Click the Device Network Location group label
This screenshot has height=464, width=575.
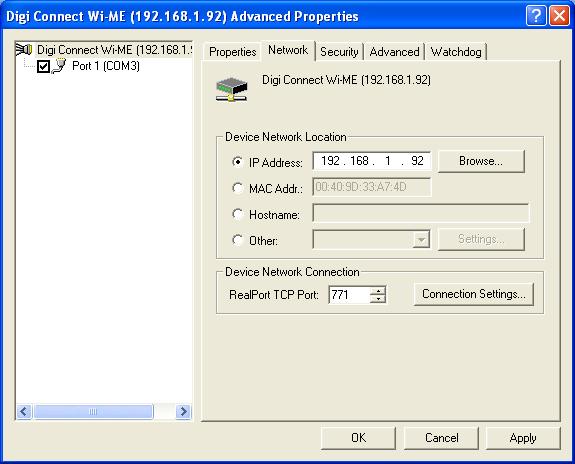[x=286, y=137]
